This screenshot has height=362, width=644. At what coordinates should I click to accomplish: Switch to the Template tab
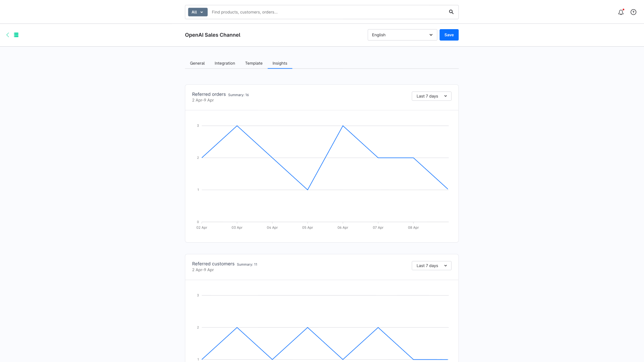(x=254, y=63)
